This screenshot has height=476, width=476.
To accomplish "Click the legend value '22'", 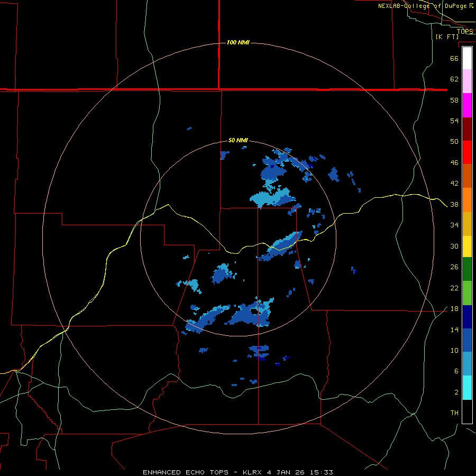I will click(454, 288).
